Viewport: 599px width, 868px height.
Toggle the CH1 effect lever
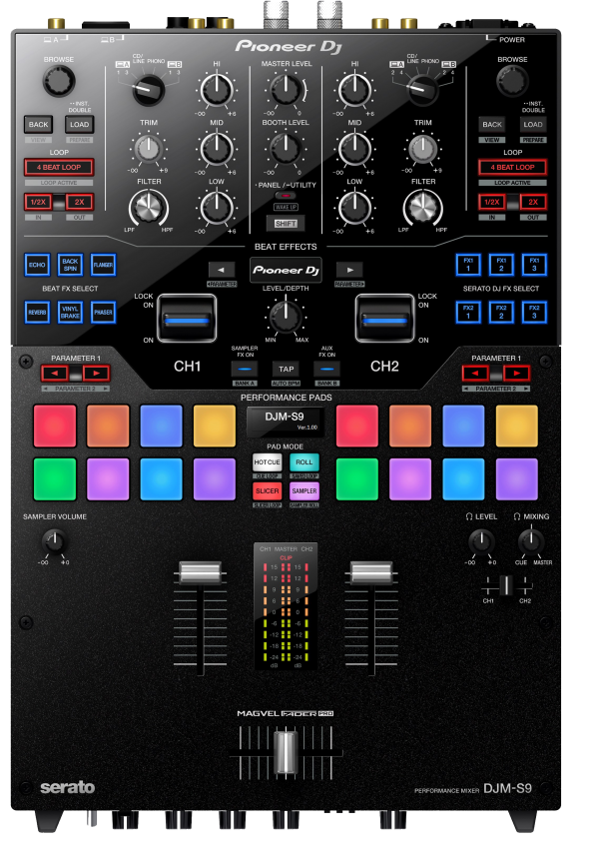click(x=187, y=319)
